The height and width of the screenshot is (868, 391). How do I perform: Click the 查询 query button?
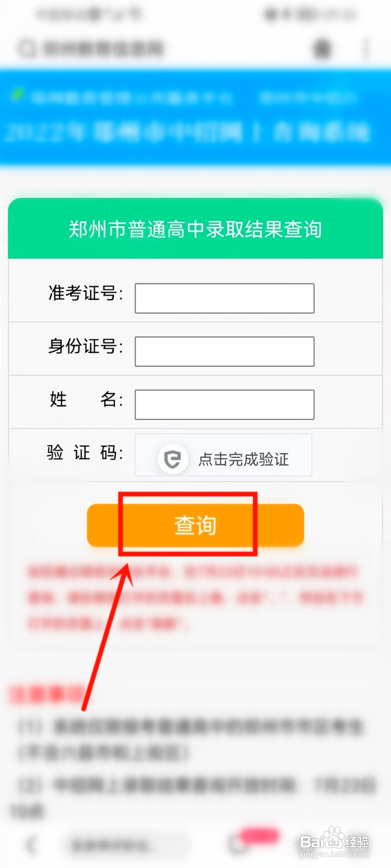click(x=195, y=525)
